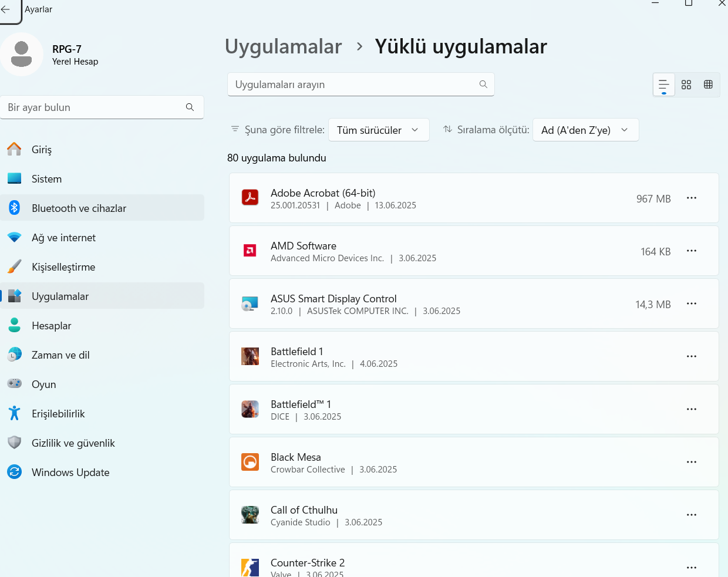Click the back arrow in Ayarlar
This screenshot has width=728, height=577.
[6, 10]
